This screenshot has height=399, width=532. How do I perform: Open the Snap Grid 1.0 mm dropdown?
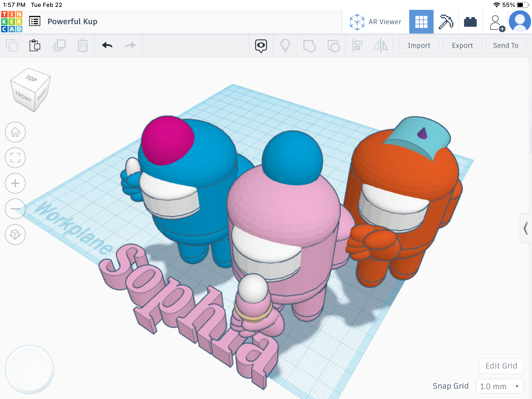[x=499, y=386]
